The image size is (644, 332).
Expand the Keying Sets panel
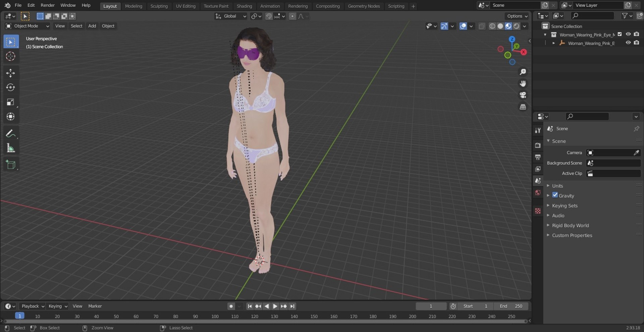coord(565,206)
